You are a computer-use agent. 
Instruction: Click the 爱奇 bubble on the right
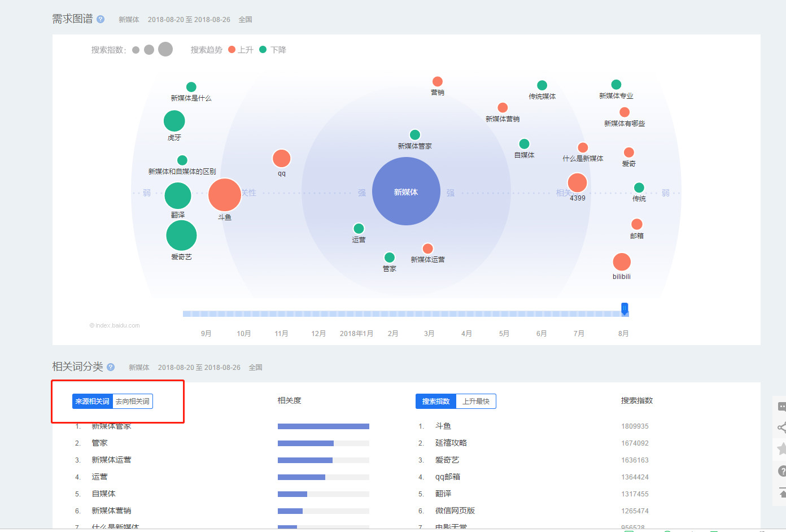tap(629, 152)
